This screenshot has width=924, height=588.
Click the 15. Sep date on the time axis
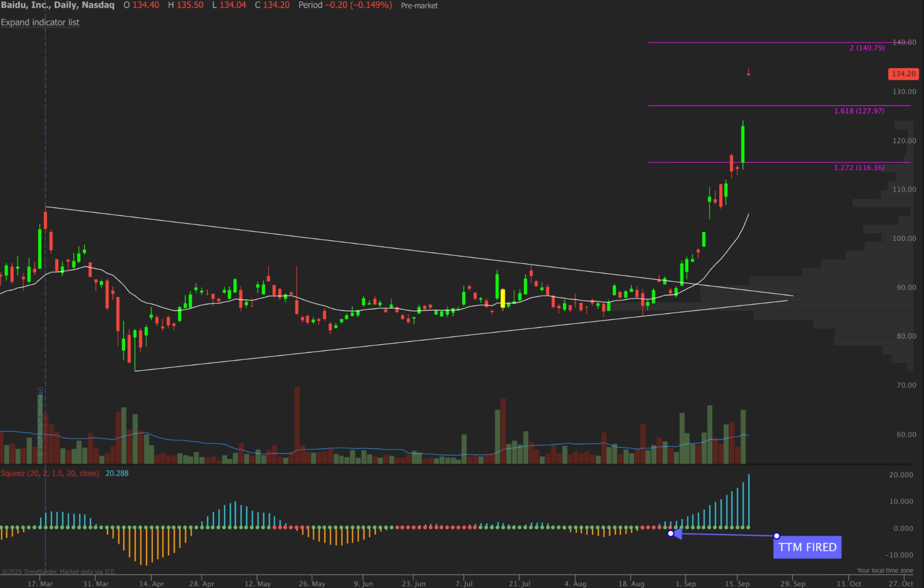point(737,583)
